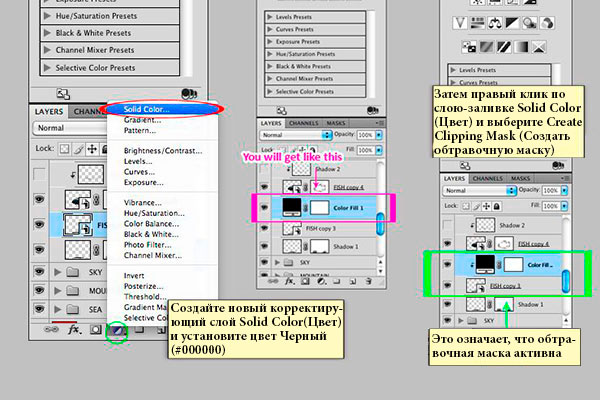600x400 pixels.
Task: Click the link layers icon in left panel
Action: click(x=51, y=330)
